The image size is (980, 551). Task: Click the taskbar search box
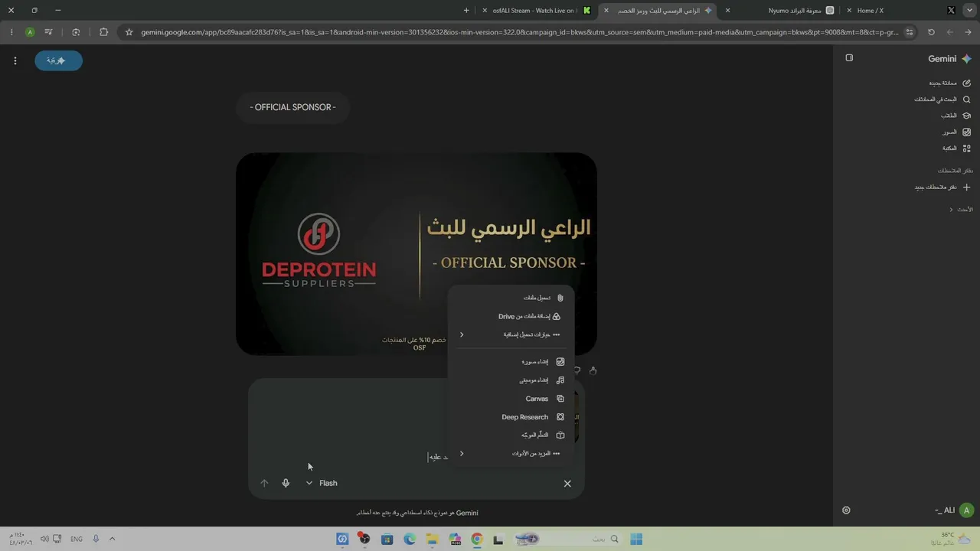click(x=567, y=539)
